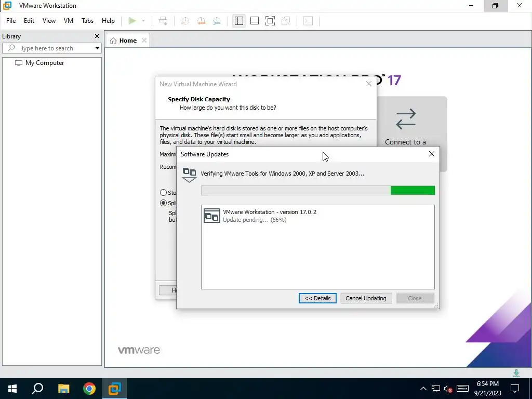Click the update progress bar
The height and width of the screenshot is (399, 532).
pyautogui.click(x=318, y=190)
